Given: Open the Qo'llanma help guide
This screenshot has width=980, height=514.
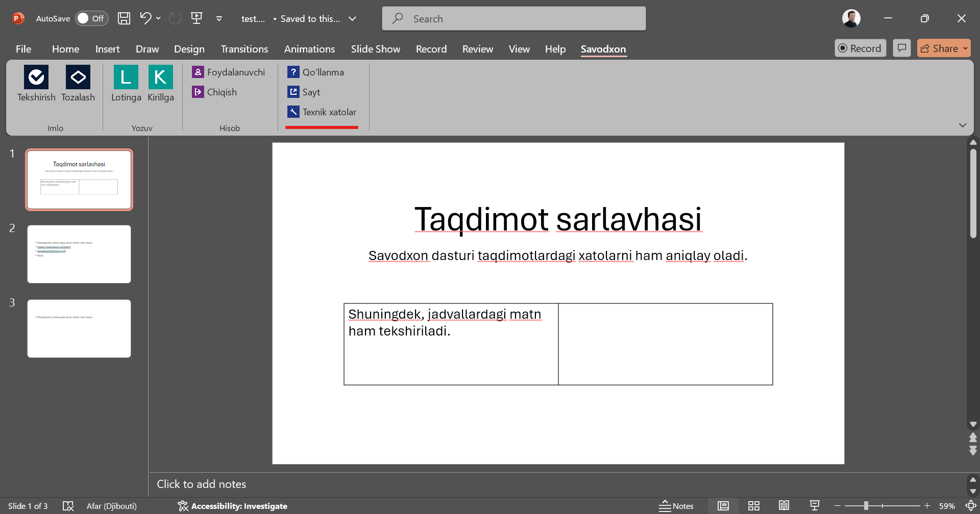Looking at the screenshot, I should pos(316,72).
